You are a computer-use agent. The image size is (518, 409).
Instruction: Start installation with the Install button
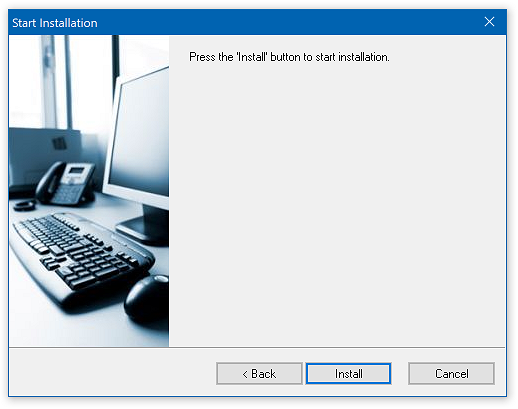click(x=348, y=373)
